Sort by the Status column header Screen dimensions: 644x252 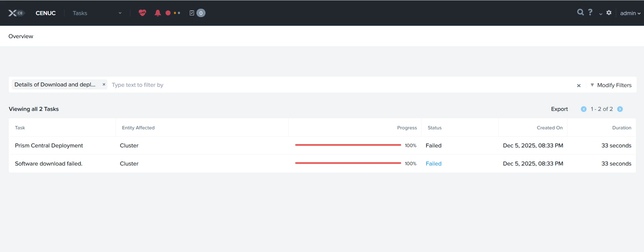point(434,128)
